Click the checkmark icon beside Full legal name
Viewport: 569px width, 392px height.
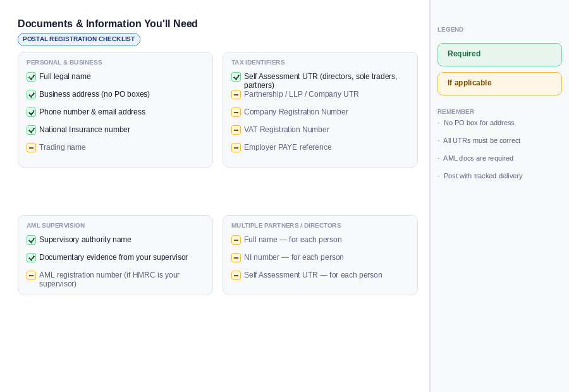[x=32, y=77]
